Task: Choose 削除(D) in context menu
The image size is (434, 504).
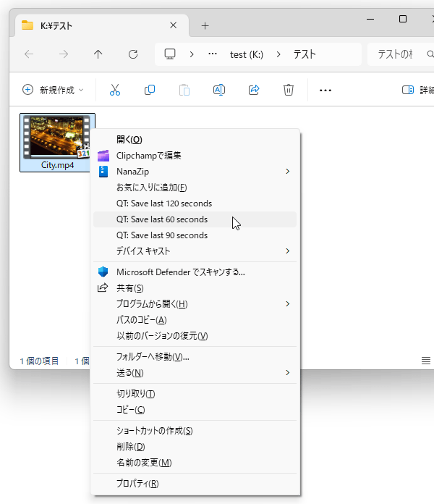Action: pyautogui.click(x=195, y=447)
